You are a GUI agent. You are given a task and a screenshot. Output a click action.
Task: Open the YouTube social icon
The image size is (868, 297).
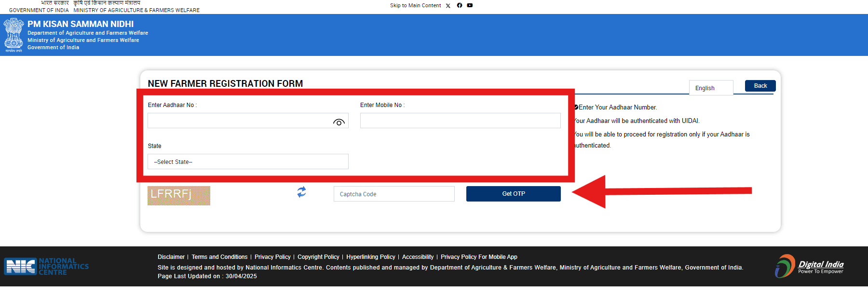[x=470, y=5]
